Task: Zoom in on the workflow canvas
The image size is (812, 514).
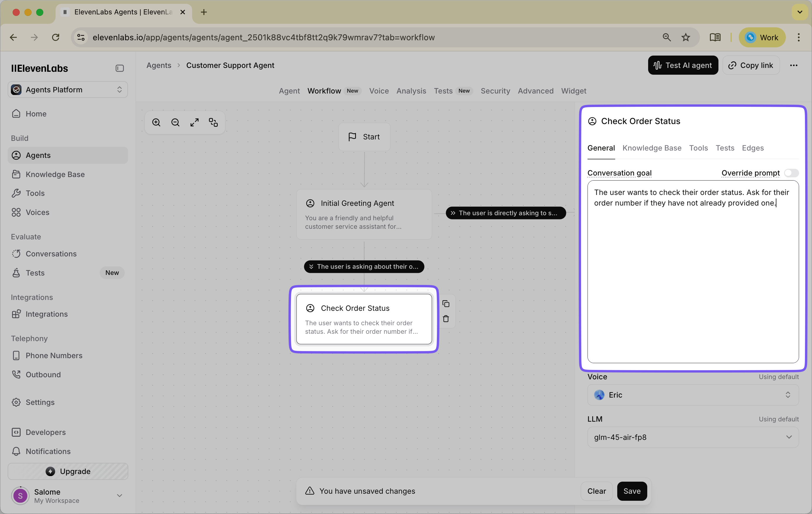Action: point(156,122)
